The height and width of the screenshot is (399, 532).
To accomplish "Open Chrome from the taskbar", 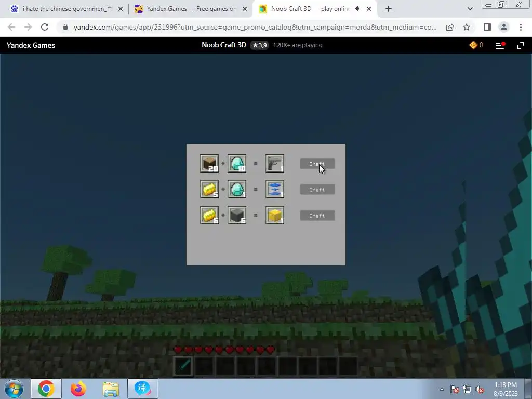I will (46, 389).
